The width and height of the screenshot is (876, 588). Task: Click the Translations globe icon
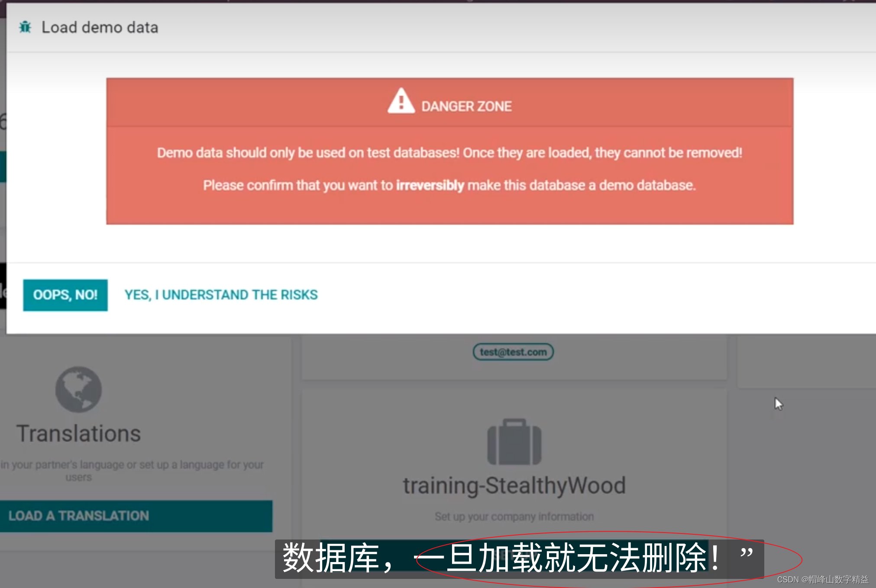tap(78, 389)
